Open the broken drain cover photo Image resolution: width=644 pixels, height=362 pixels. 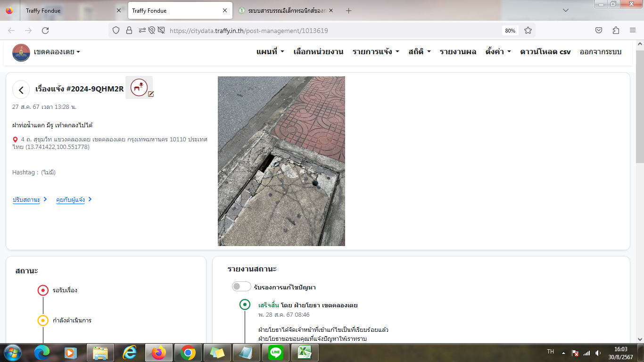(x=281, y=161)
